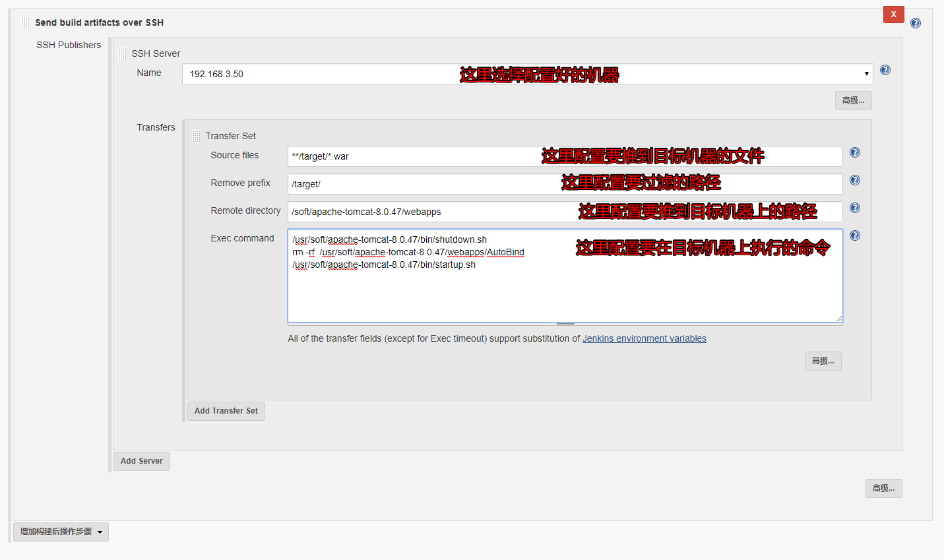Click the shutdown.sh command line text
Image resolution: width=944 pixels, height=560 pixels.
[390, 239]
